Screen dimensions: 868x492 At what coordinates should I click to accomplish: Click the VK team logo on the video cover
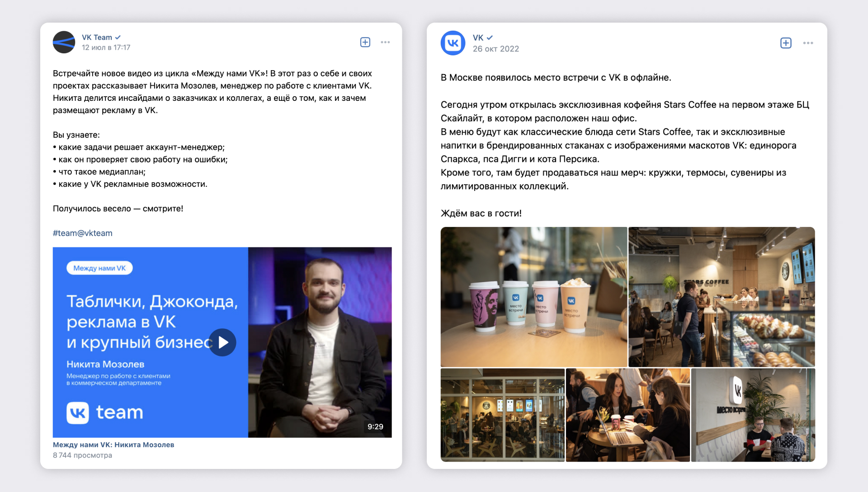click(x=105, y=412)
